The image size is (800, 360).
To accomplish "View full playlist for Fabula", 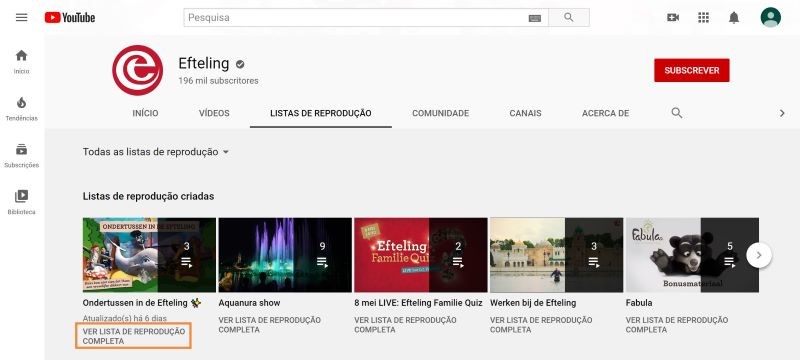I will pos(677,325).
